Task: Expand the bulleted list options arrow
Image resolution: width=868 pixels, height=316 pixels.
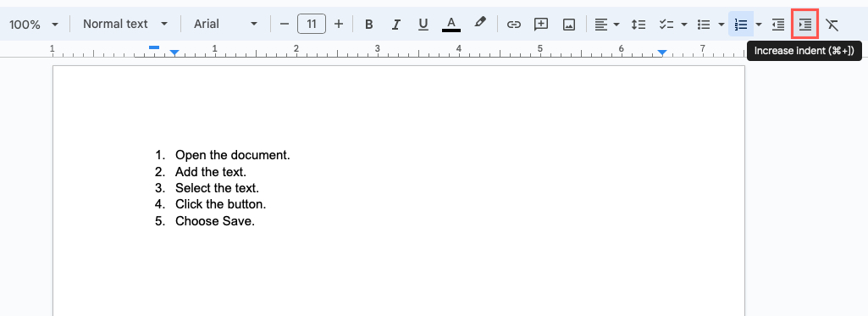Action: tap(721, 25)
